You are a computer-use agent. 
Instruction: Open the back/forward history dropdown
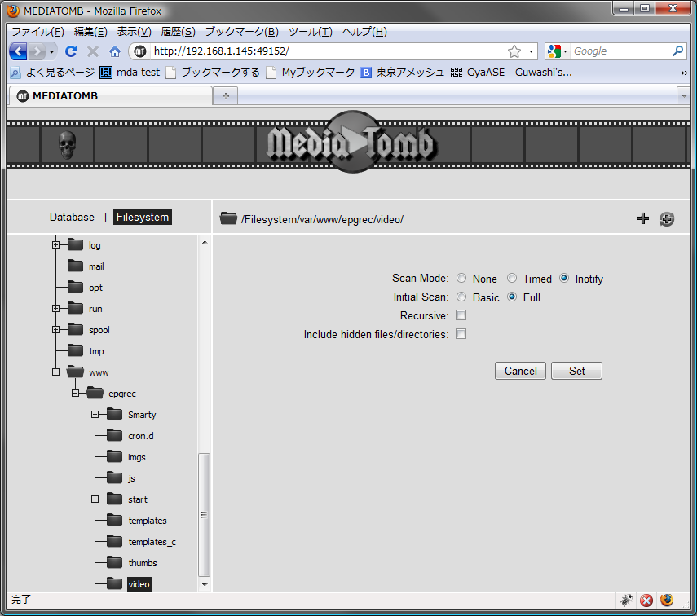click(52, 52)
